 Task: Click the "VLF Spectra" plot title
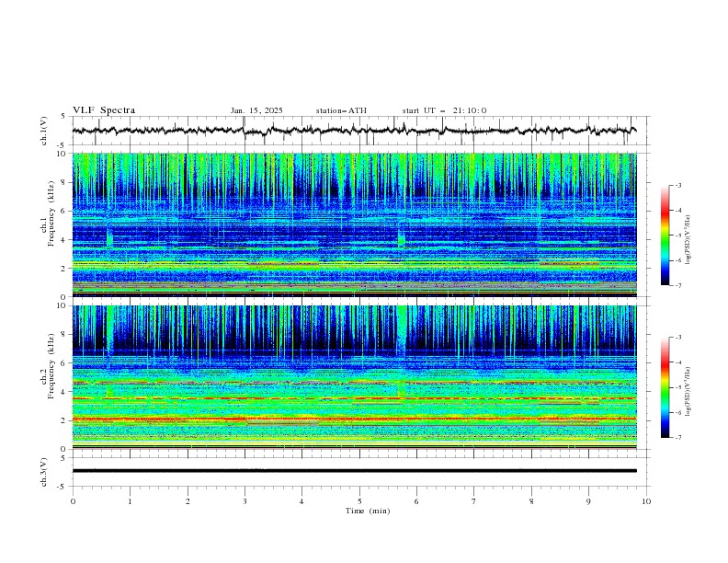[104, 110]
